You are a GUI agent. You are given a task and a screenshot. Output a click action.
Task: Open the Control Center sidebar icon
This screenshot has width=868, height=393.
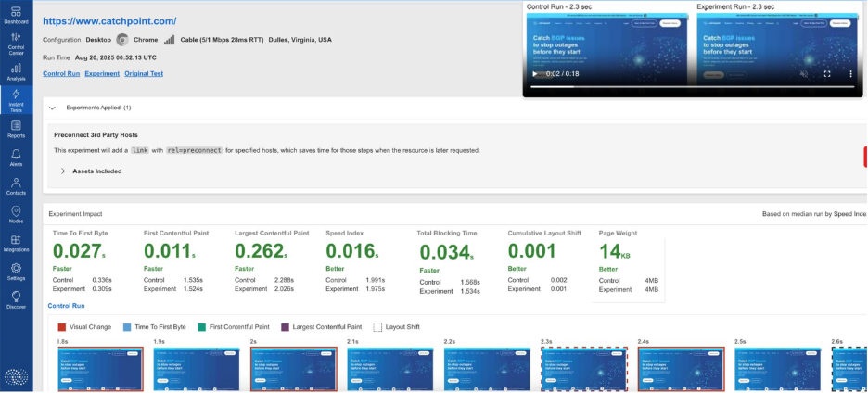click(16, 37)
